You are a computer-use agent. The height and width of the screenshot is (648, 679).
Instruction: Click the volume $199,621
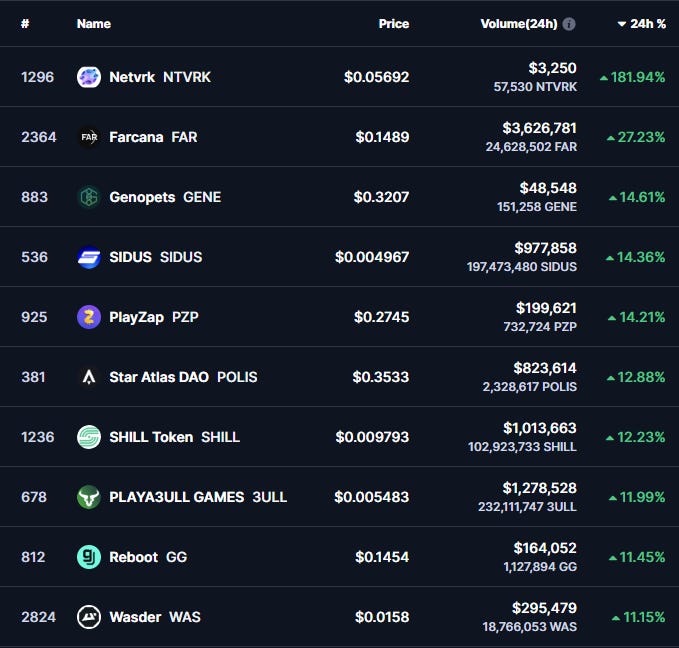coord(546,308)
